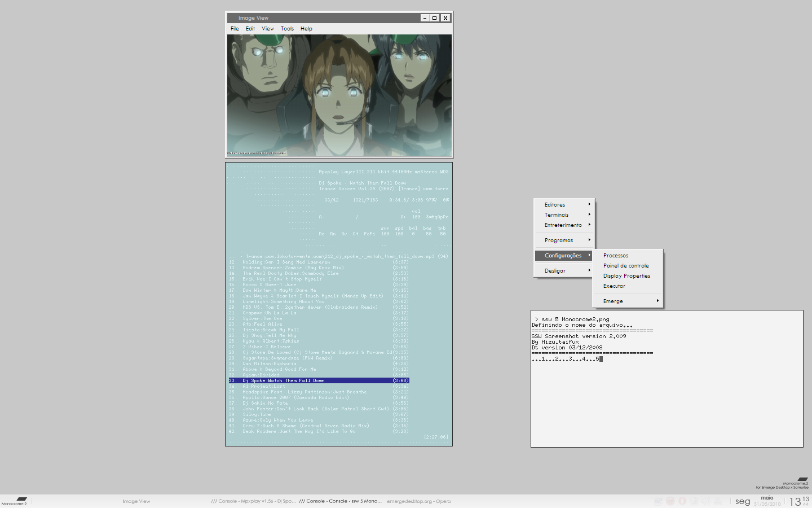Switch to Image View taskbar button
The width and height of the screenshot is (812, 508).
click(x=136, y=501)
